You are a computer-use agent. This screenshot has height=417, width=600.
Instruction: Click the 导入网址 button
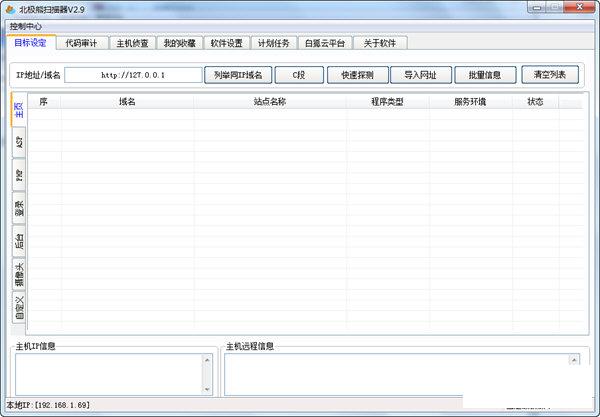[421, 75]
